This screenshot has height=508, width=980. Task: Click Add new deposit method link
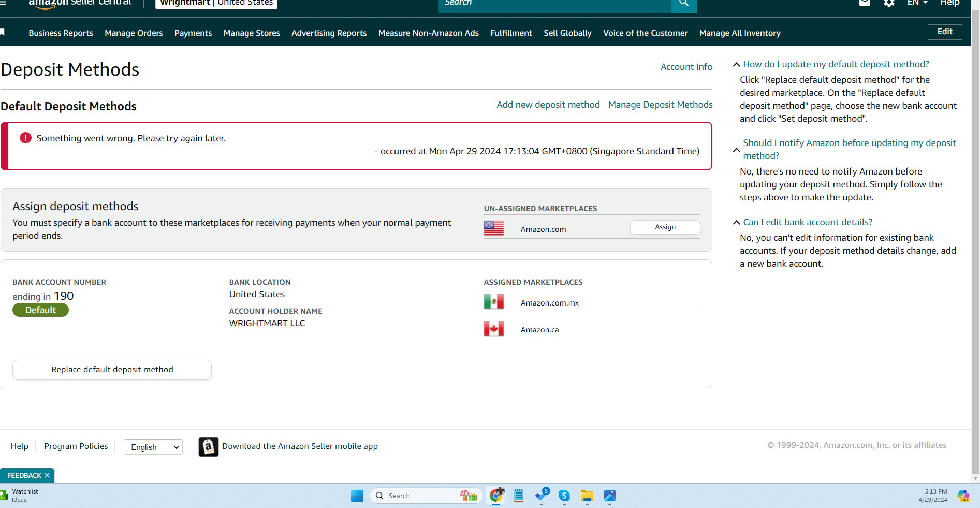pyautogui.click(x=548, y=105)
